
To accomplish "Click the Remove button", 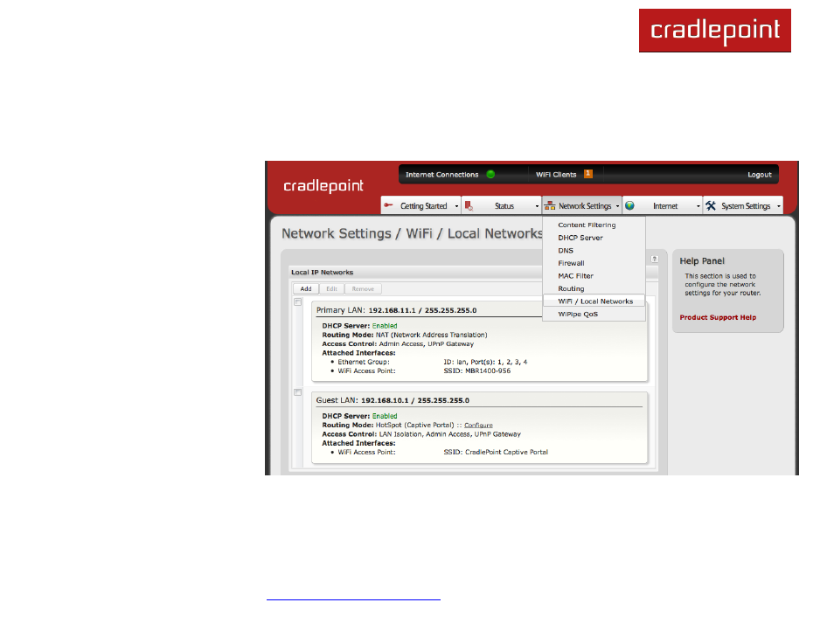I will click(364, 288).
